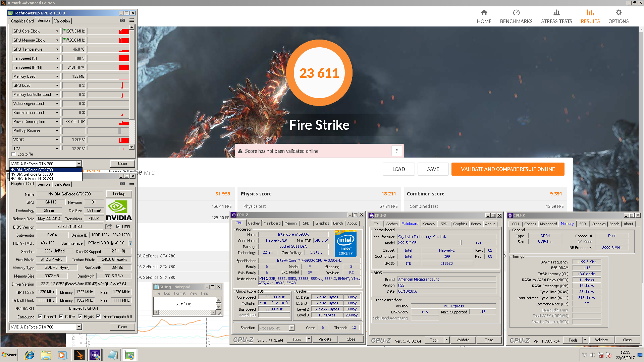The width and height of the screenshot is (644, 362).
Task: Click the GPU-Z sensor list scrollbar
Action: point(132,87)
